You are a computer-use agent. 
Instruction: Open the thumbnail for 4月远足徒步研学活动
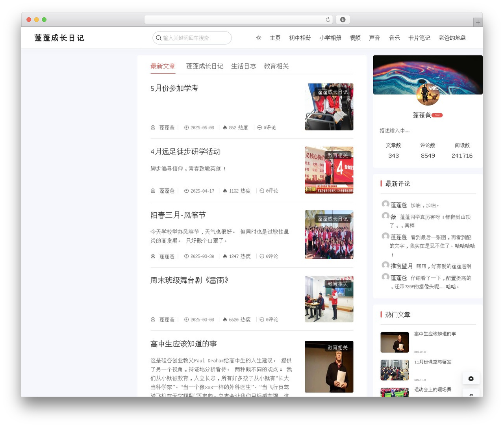[x=329, y=170]
